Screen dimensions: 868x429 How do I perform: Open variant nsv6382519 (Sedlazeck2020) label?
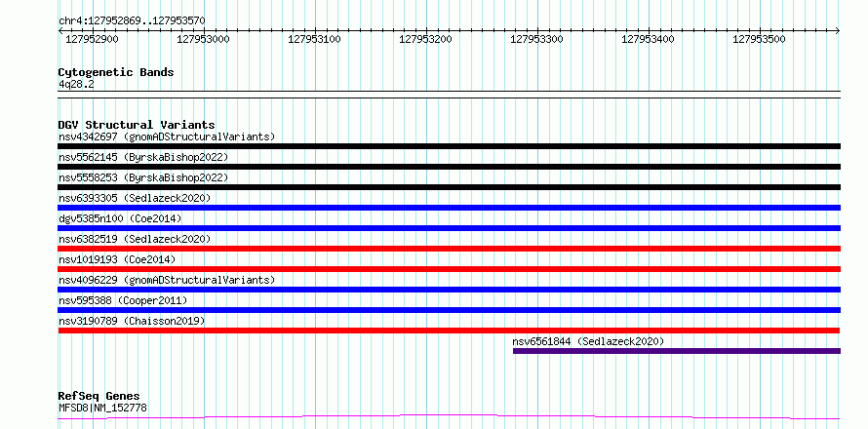(x=135, y=239)
